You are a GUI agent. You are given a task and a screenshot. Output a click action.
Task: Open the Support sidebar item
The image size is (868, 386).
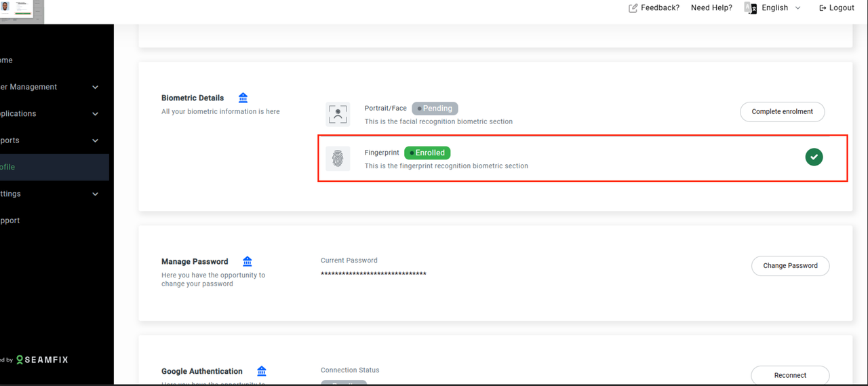[x=54, y=220]
